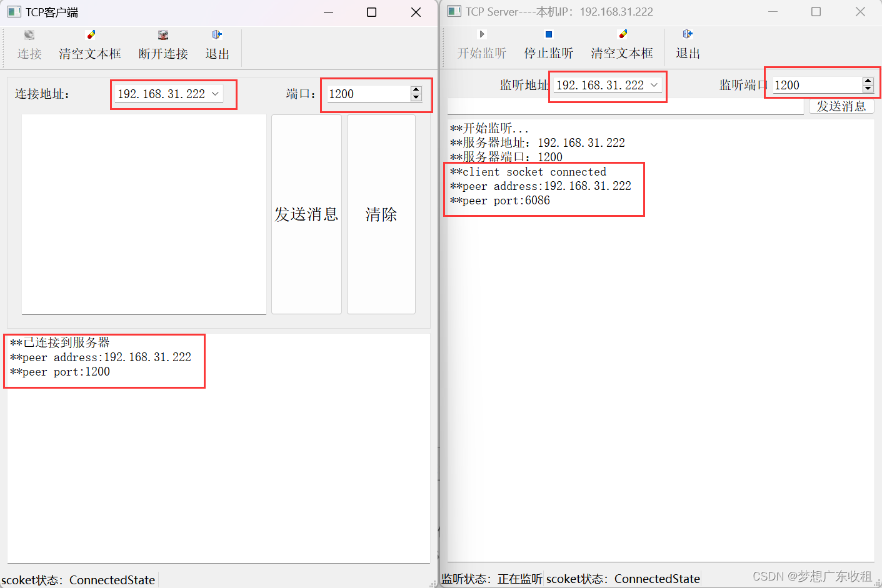Screen dimensions: 882x588
Task: Click the 退出 icon in TCP客户端 toolbar
Action: point(217,35)
